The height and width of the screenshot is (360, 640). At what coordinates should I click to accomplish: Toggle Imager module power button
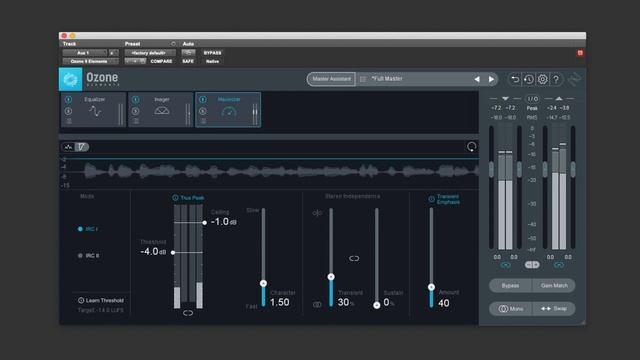coord(136,99)
